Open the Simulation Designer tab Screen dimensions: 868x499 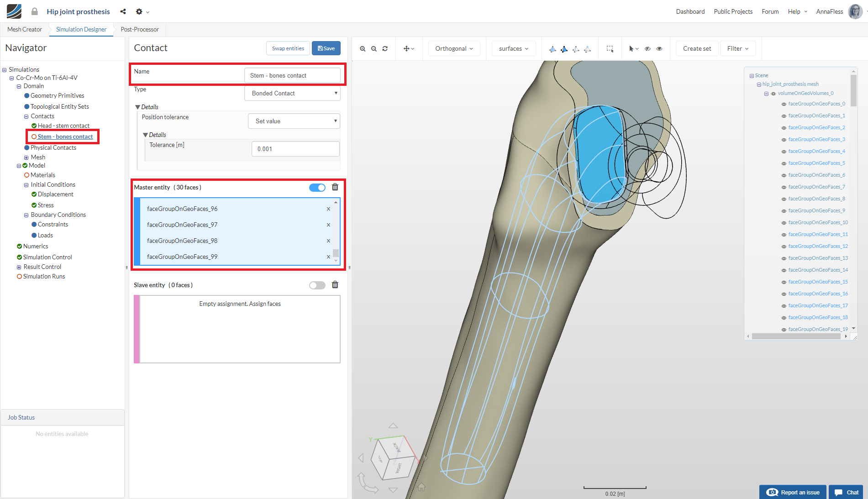point(81,30)
